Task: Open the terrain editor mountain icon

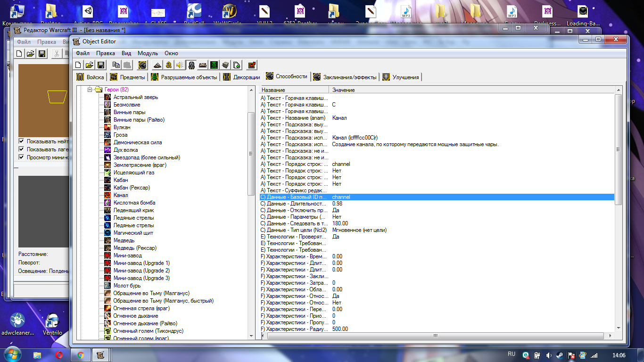Action: (x=157, y=65)
